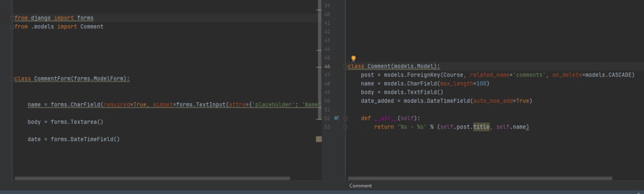Click on 'CommentForm' in the class definition
The image size is (644, 194).
pyautogui.click(x=52, y=79)
